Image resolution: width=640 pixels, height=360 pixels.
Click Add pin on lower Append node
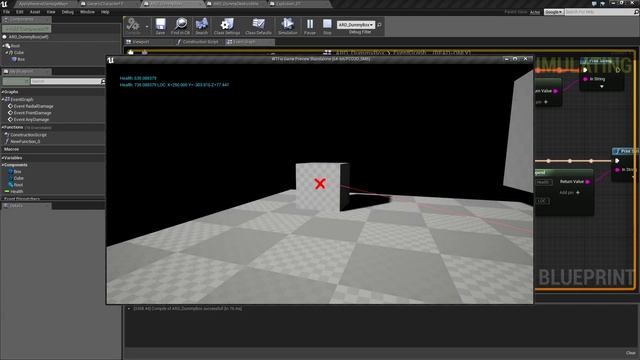tap(569, 192)
